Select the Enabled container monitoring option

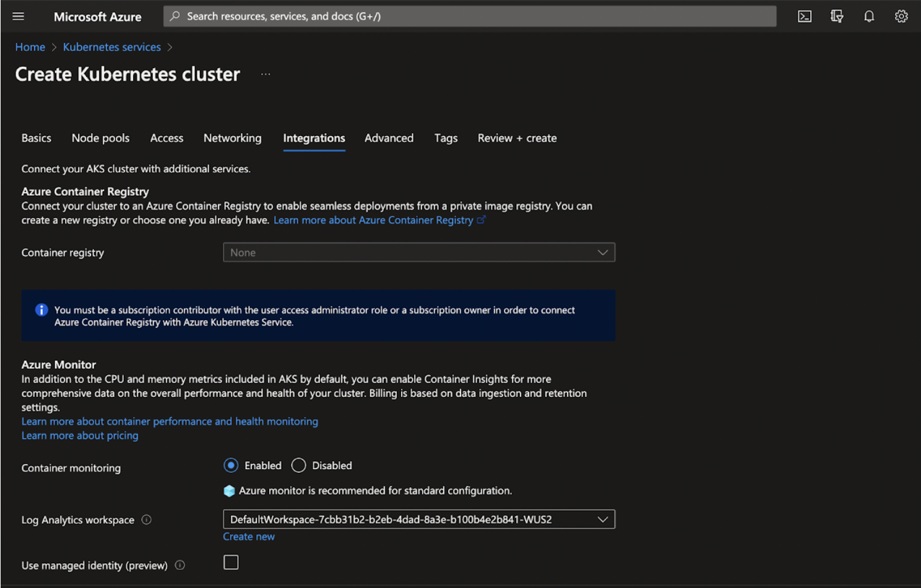tap(231, 465)
